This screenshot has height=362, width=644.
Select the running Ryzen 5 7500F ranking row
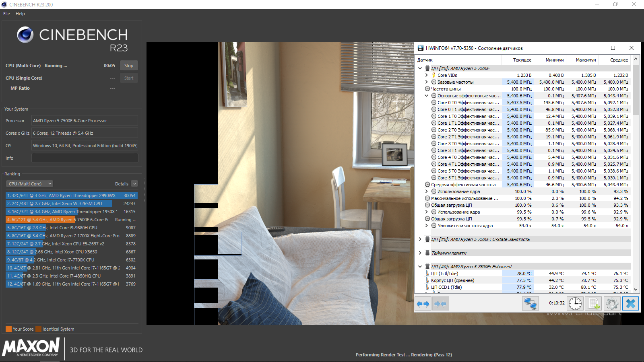71,220
